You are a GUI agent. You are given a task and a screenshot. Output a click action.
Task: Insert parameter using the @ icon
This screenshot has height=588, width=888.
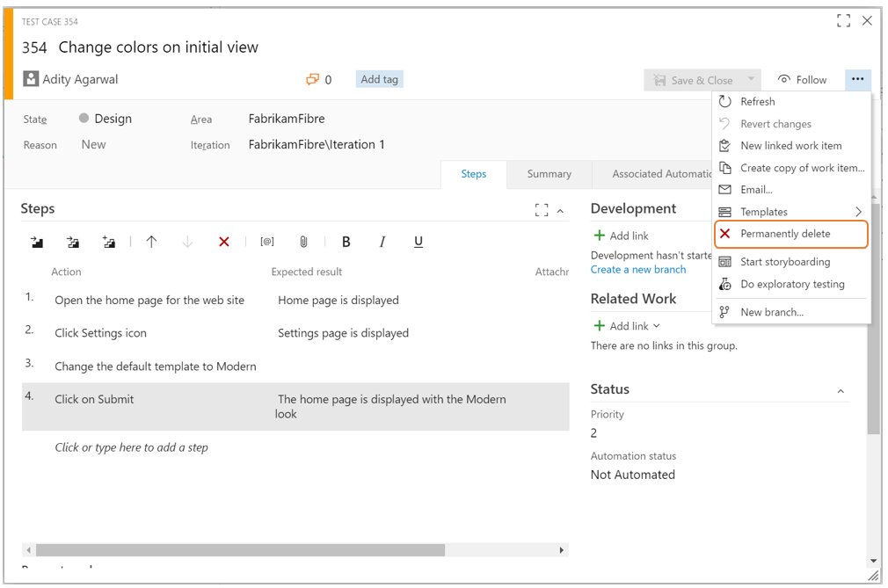[x=267, y=242]
